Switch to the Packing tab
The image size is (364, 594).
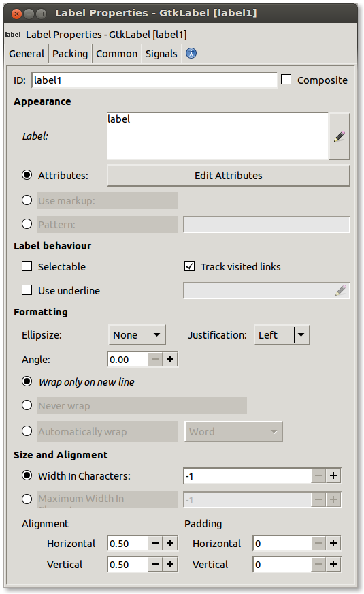70,54
